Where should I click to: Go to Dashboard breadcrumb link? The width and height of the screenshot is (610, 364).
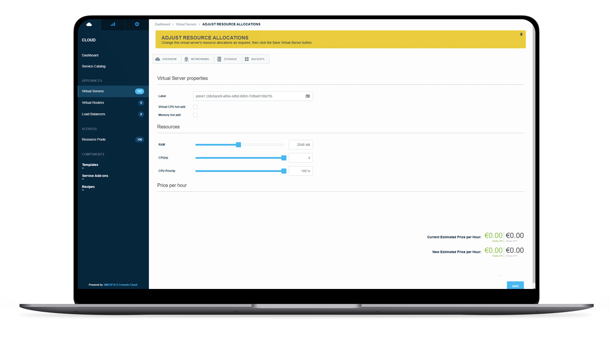pos(162,24)
